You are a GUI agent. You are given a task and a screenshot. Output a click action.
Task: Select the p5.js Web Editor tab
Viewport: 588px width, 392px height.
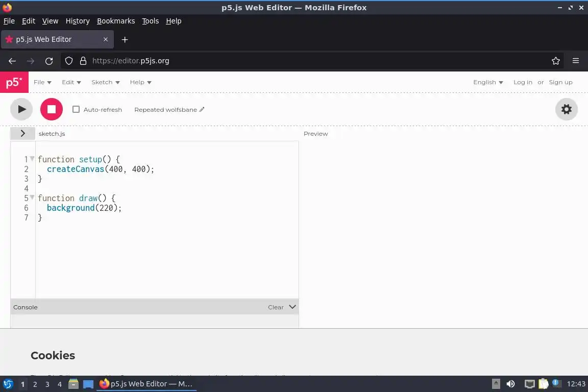(x=57, y=39)
